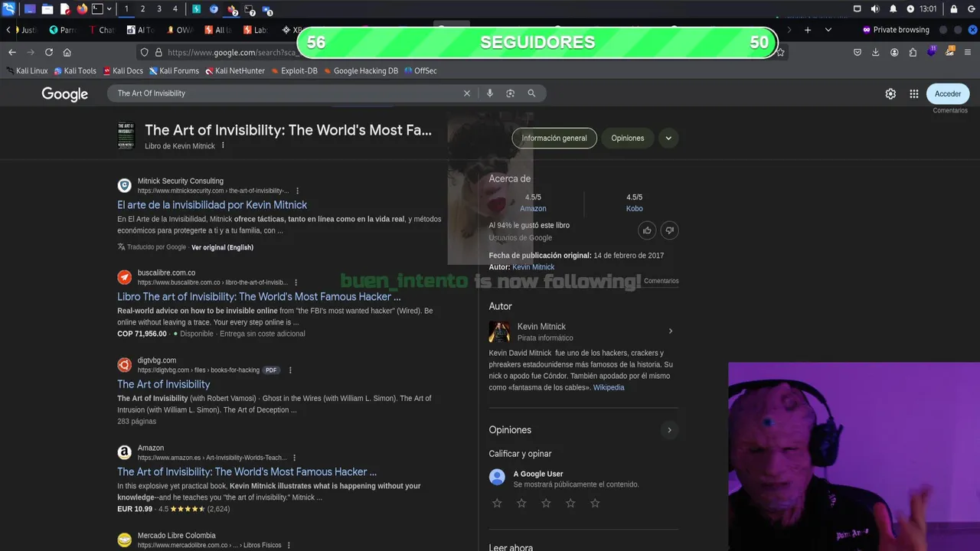
Task: Open Amazon result title link
Action: click(247, 472)
